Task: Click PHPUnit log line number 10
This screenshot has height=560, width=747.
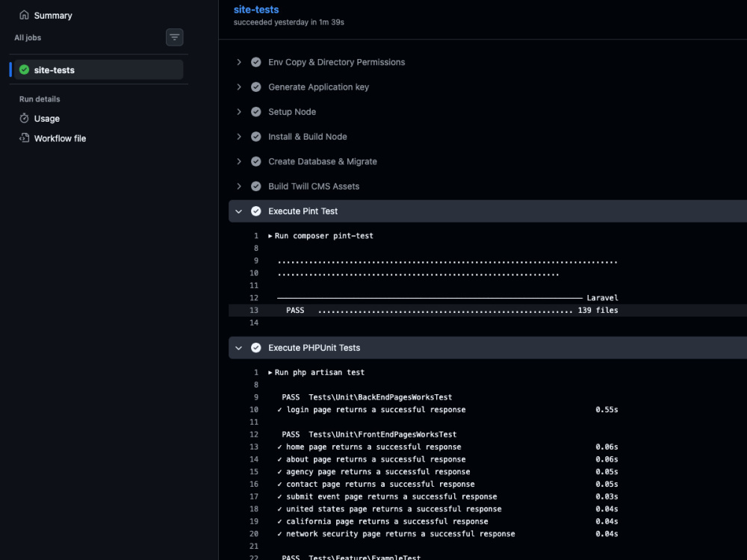Action: (254, 409)
